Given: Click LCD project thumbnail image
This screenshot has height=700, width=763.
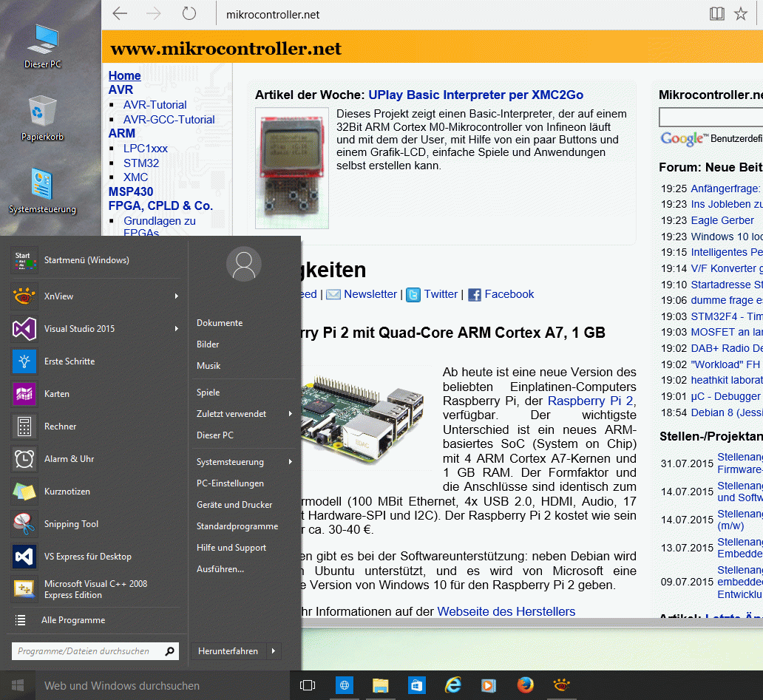Looking at the screenshot, I should pyautogui.click(x=292, y=168).
